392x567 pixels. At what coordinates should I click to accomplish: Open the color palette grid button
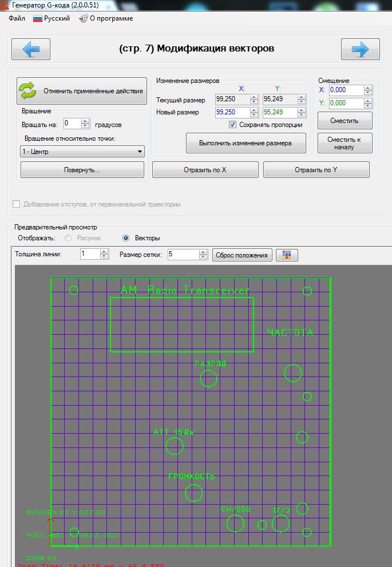[x=287, y=255]
